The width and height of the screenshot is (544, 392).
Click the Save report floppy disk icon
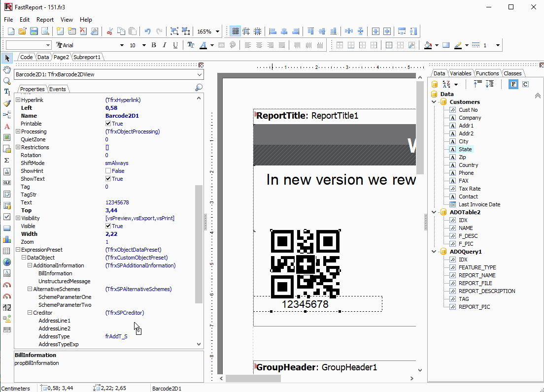point(34,31)
